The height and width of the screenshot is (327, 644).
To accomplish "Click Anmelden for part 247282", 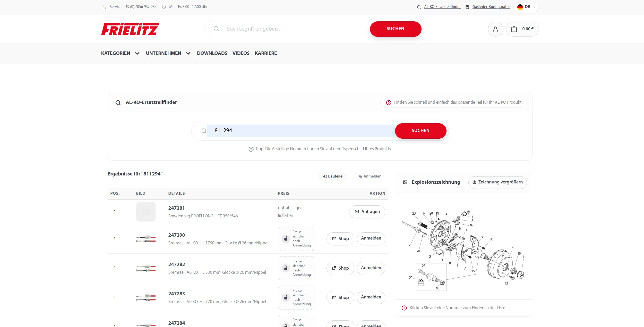I will coord(371,268).
